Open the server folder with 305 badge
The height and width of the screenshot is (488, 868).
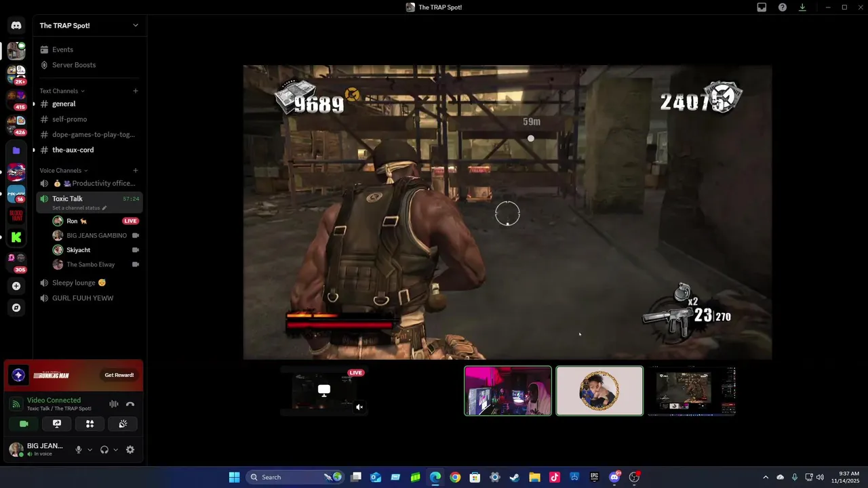click(x=16, y=262)
